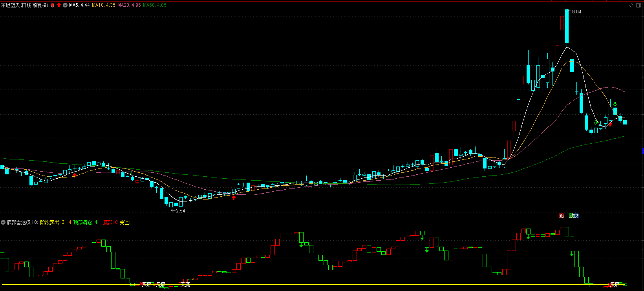Click the 6.64 high price annotation

click(576, 12)
